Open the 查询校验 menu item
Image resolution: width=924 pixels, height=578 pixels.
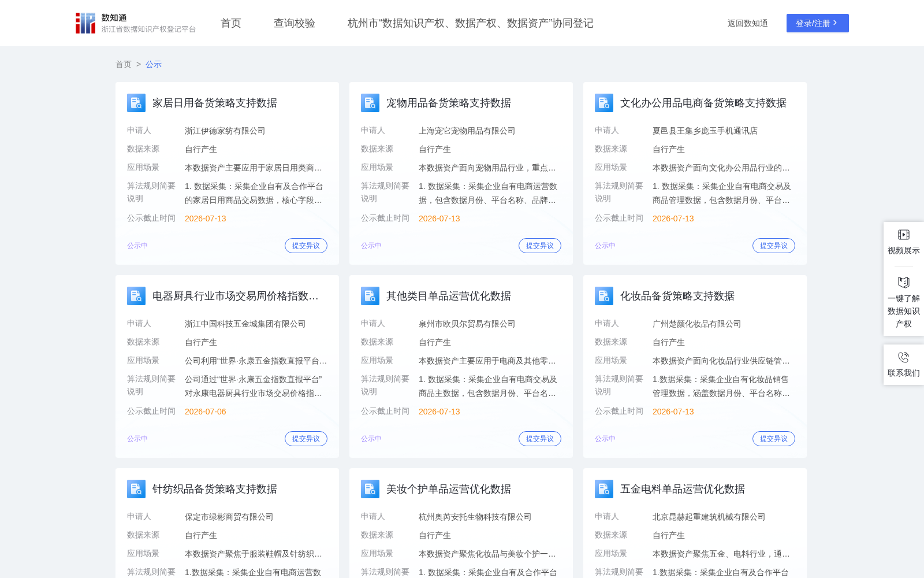295,23
